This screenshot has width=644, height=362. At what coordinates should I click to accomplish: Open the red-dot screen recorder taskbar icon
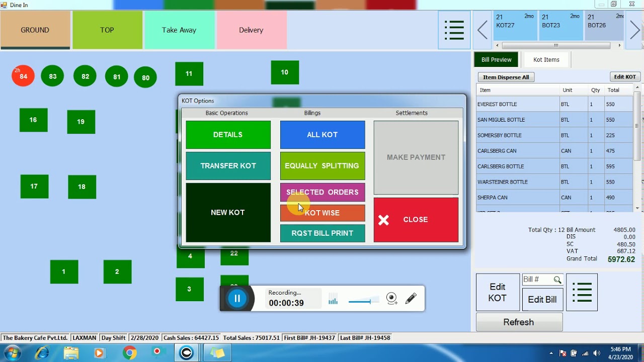(157, 352)
